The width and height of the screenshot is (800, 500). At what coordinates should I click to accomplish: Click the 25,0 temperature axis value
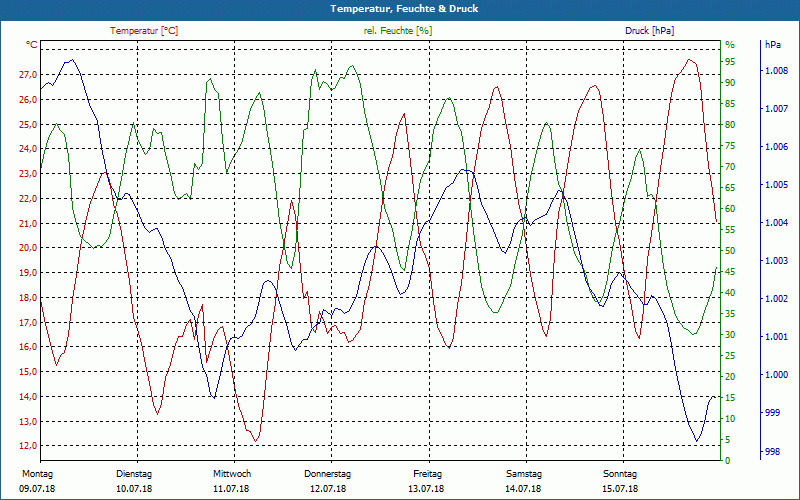[28, 125]
